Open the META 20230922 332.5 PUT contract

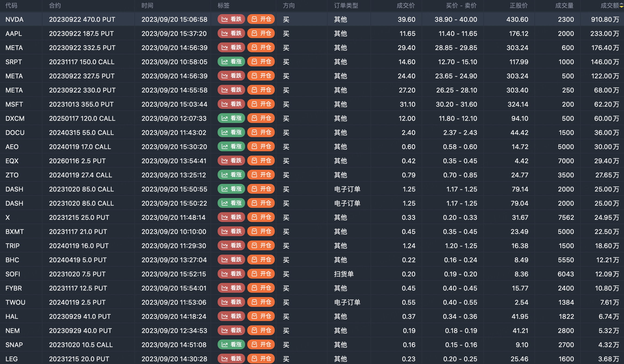[82, 48]
